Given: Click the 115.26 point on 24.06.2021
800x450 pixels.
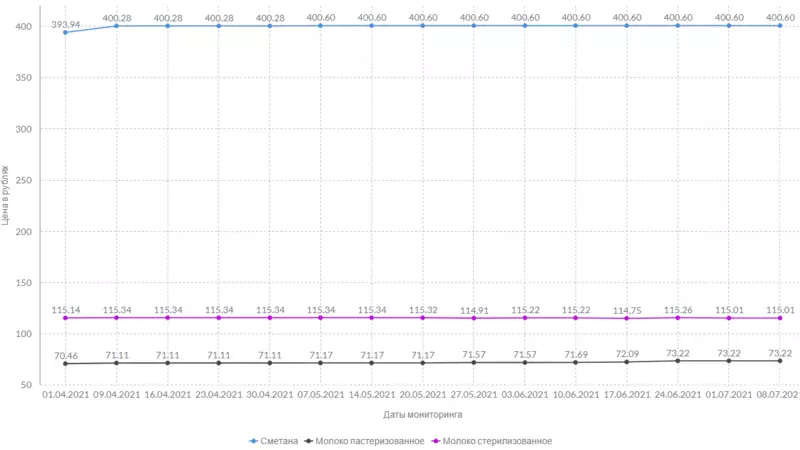Looking at the screenshot, I should tap(678, 318).
